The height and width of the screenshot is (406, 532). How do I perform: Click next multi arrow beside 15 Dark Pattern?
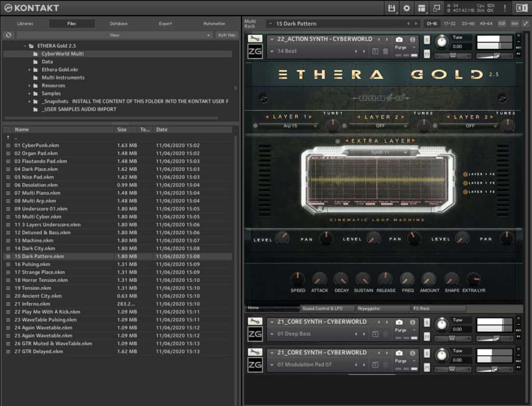(x=416, y=23)
